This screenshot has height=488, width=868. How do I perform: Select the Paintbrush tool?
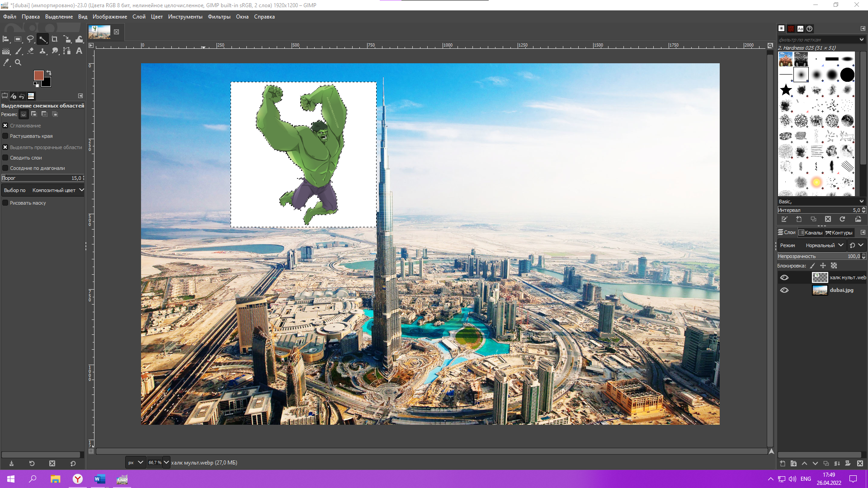18,51
